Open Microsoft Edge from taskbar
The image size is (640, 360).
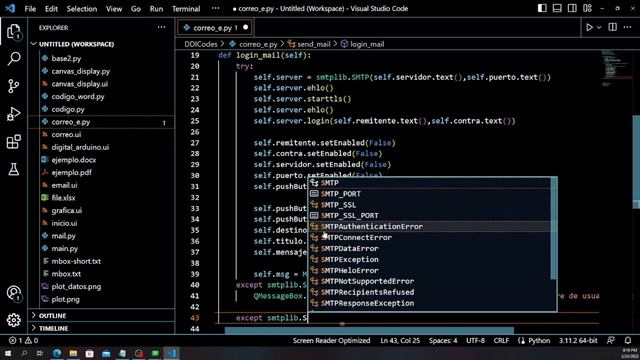(x=57, y=353)
